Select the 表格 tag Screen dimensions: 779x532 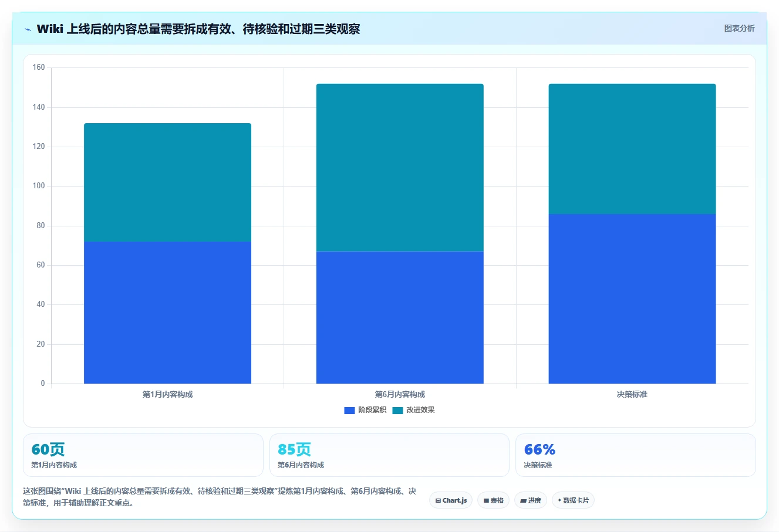coord(493,500)
